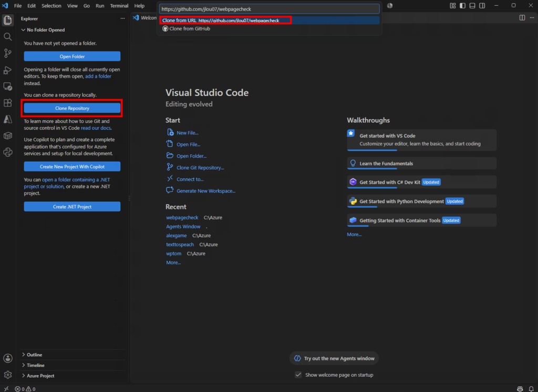538x392 pixels.
Task: Click the GitHub icon beside Clone from GitHub
Action: pos(165,29)
